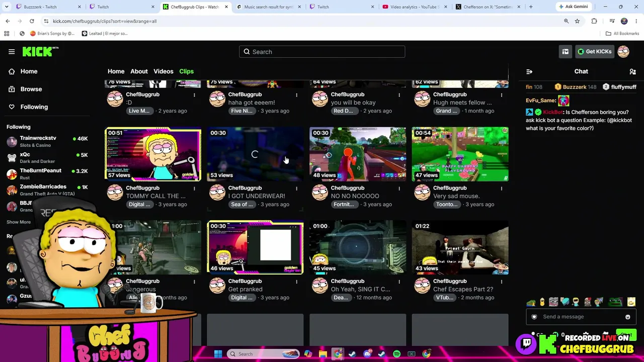This screenshot has height=362, width=644.
Task: Open options for Very sad mouse clip
Action: pyautogui.click(x=502, y=188)
